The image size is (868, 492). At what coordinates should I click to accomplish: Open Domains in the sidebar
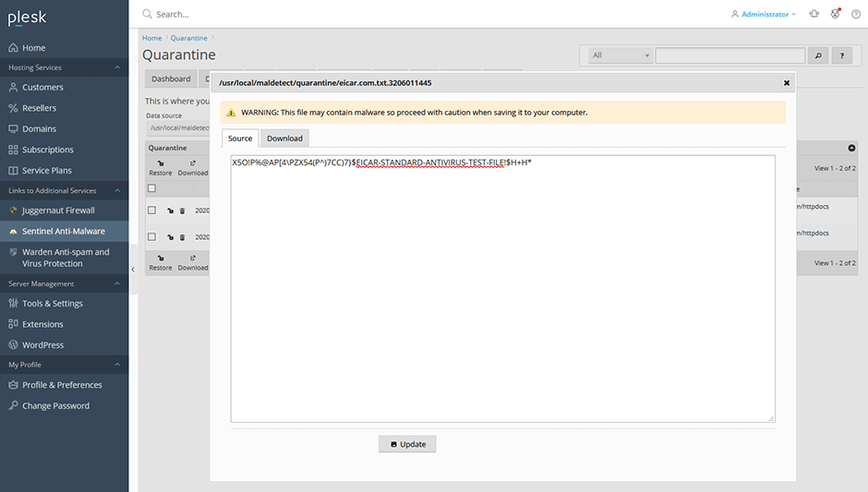(x=39, y=129)
